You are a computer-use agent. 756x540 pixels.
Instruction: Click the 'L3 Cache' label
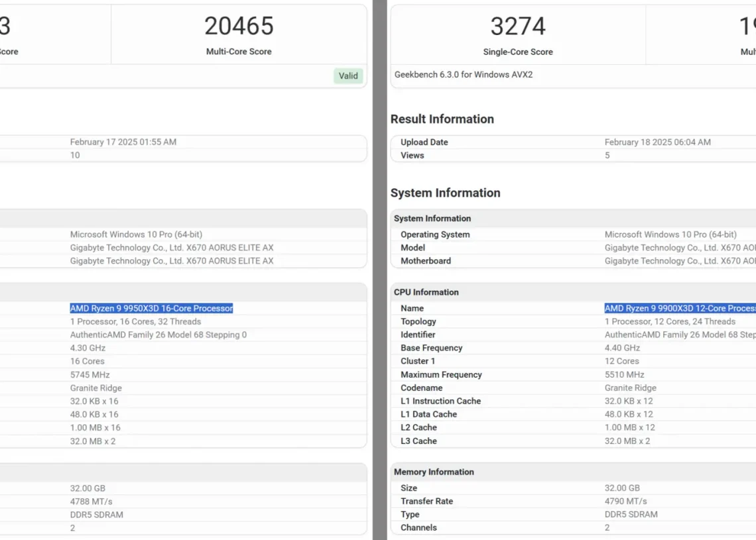[x=418, y=441]
